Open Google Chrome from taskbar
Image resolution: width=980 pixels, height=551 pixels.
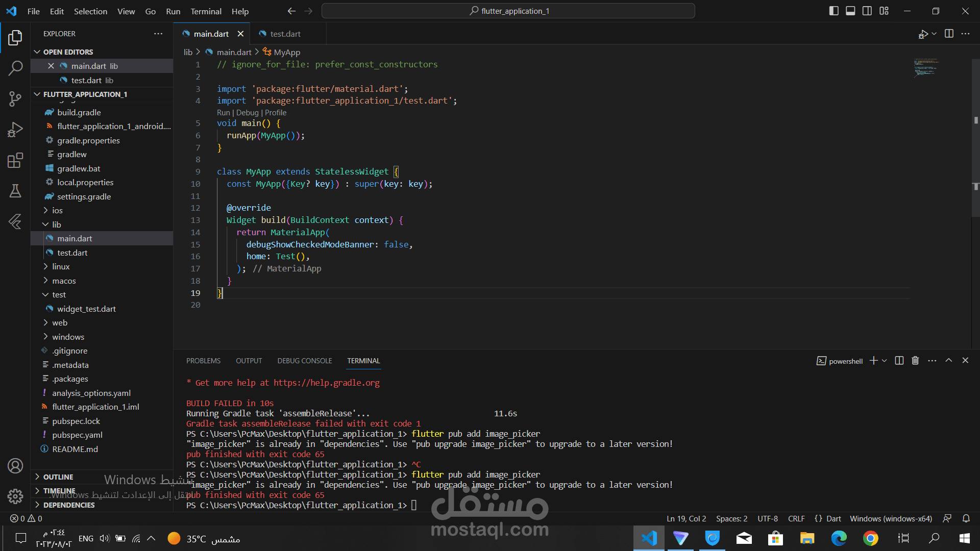click(x=871, y=538)
